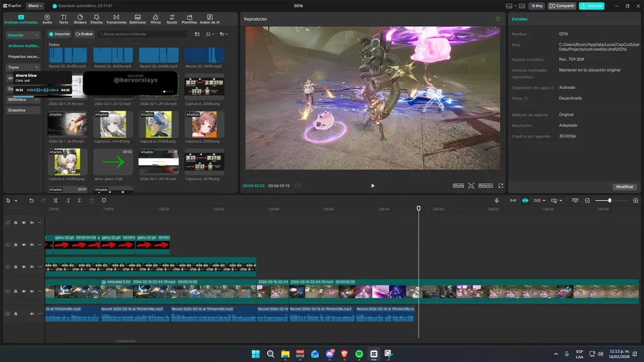
Task: Undo the last edit
Action: 31,200
